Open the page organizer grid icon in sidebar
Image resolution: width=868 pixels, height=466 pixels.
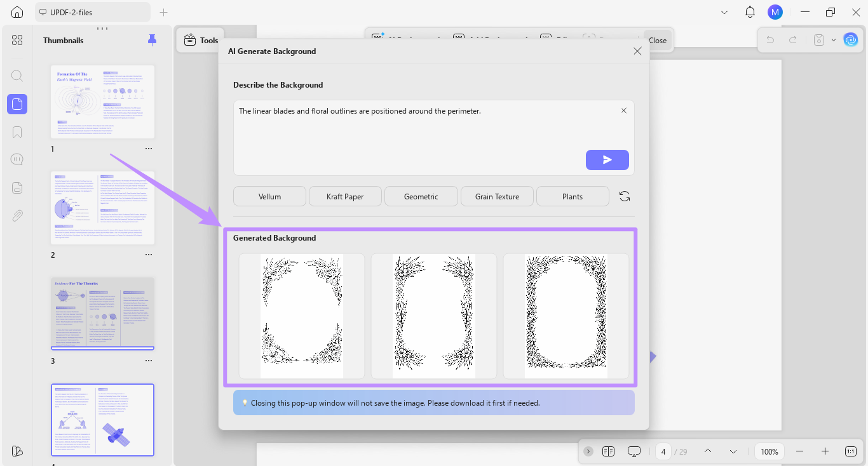click(17, 40)
